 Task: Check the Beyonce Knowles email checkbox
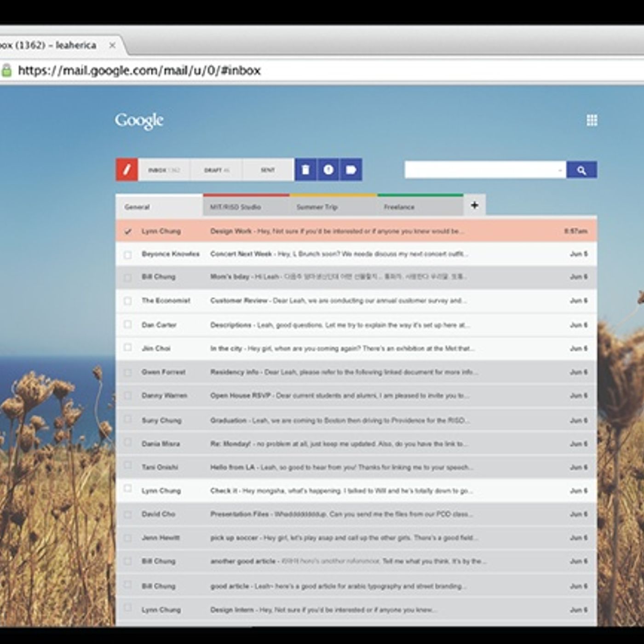[x=128, y=254]
